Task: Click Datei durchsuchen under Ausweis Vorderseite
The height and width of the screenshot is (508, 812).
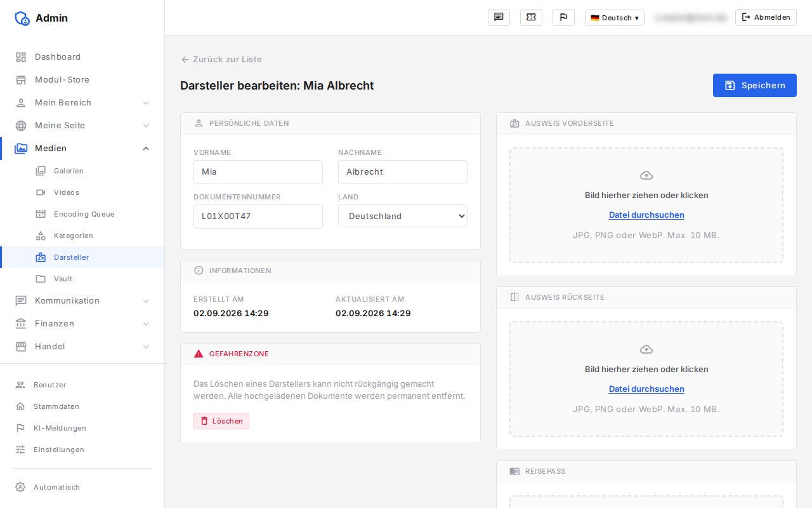Action: [646, 215]
